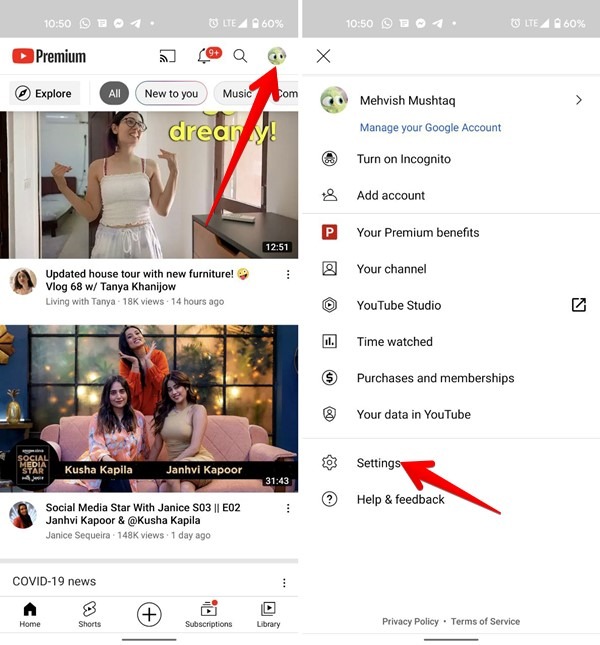The height and width of the screenshot is (645, 600).
Task: Open the Cast to device icon
Action: (167, 56)
